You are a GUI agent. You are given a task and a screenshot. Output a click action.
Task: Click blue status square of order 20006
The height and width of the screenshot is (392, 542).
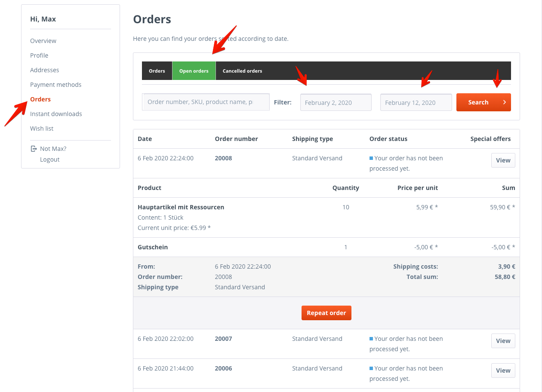pyautogui.click(x=371, y=368)
